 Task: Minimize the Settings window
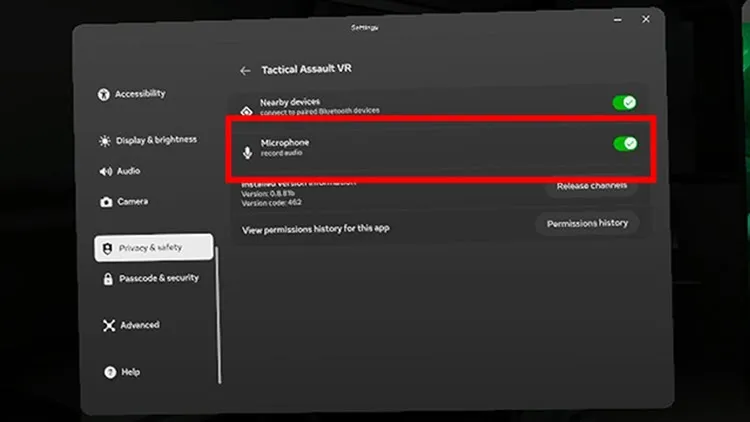618,20
